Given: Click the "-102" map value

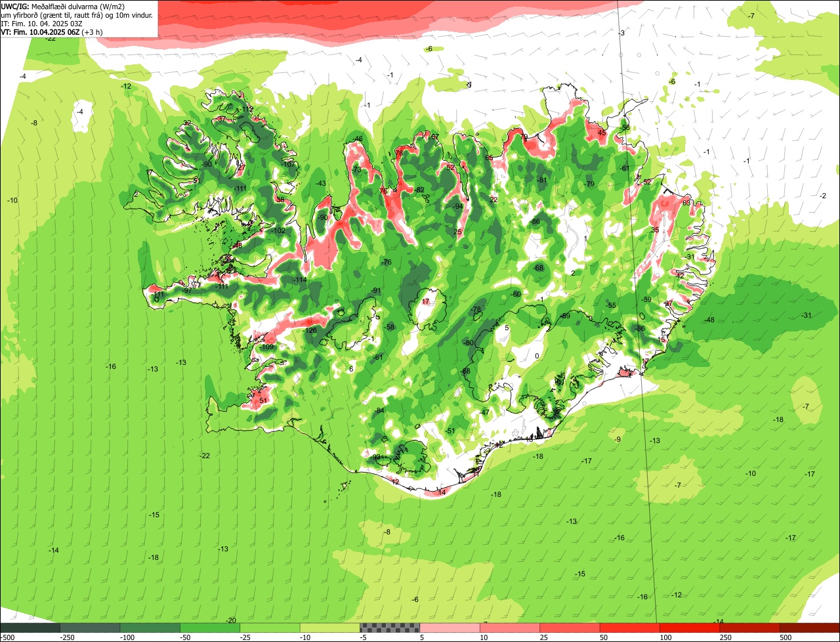Looking at the screenshot, I should pos(278,230).
